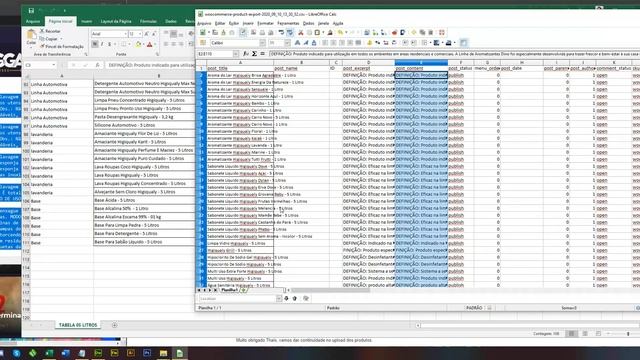Open Arial font dropdown in Excel
The width and height of the screenshot is (640, 360).
[125, 34]
